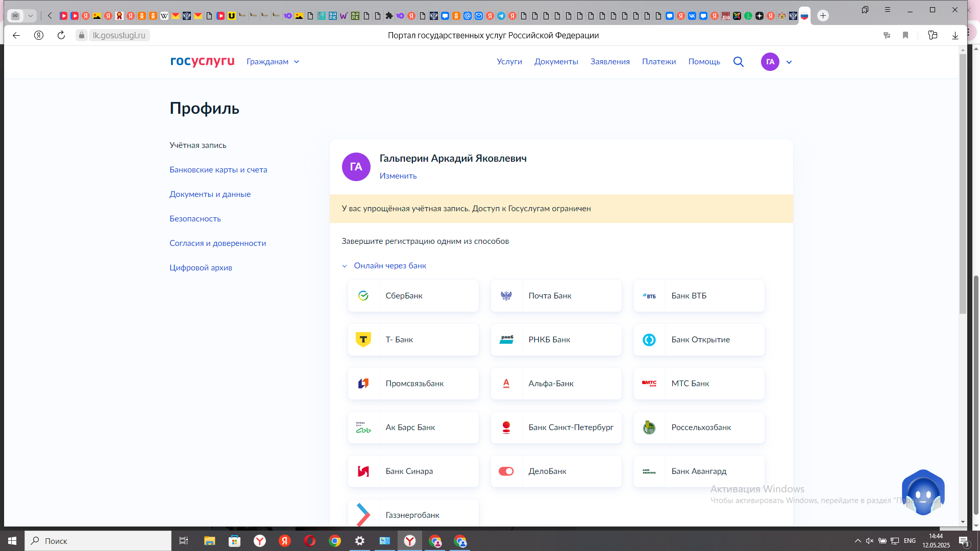Open a new tab with plus button

pyautogui.click(x=823, y=16)
